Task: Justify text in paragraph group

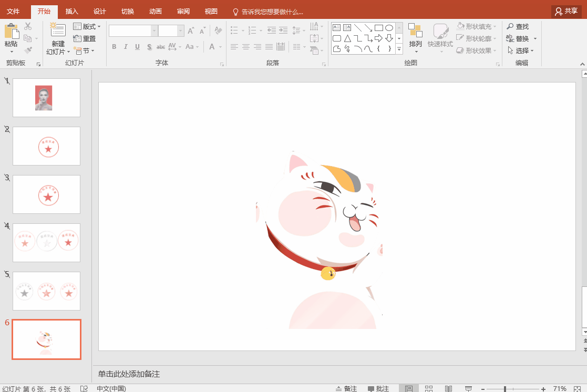Action: tap(269, 47)
